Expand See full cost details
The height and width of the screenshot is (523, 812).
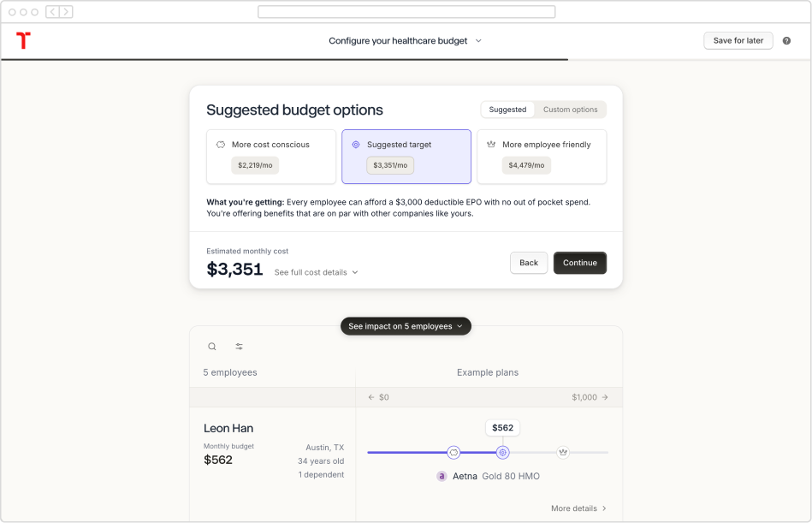pyautogui.click(x=316, y=272)
